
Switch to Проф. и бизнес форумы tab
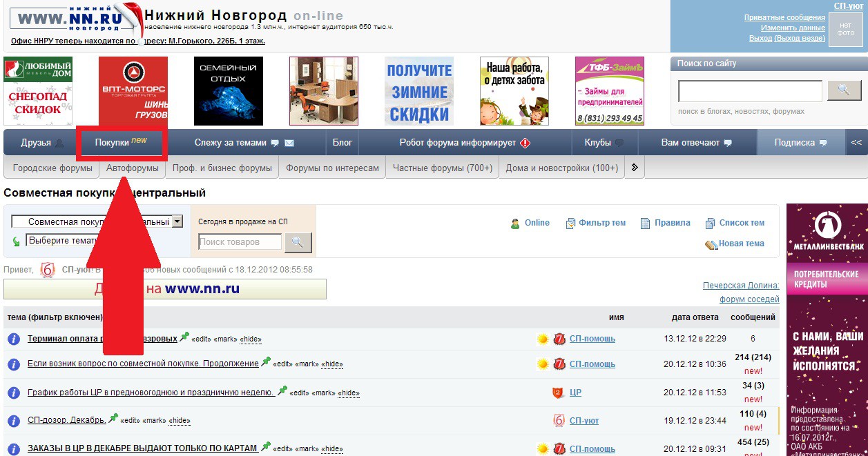(x=222, y=168)
